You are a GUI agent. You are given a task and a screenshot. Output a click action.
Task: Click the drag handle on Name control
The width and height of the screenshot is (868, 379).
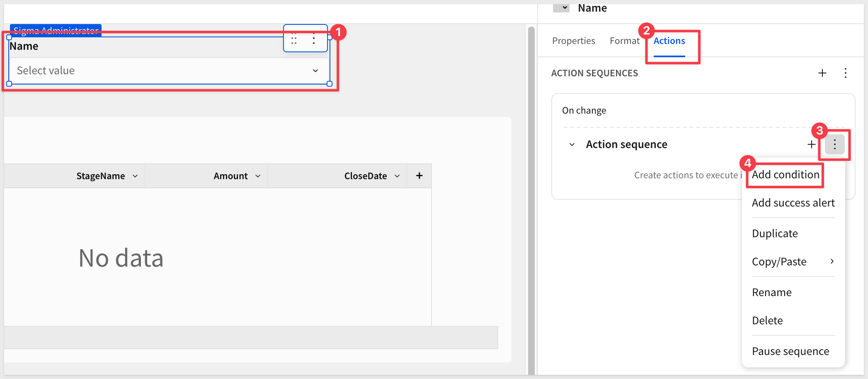coord(294,39)
